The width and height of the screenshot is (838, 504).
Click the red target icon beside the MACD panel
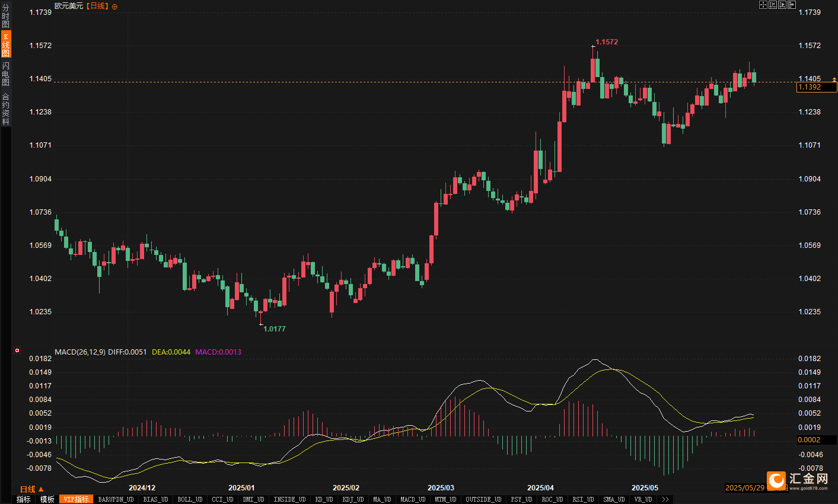(17, 350)
